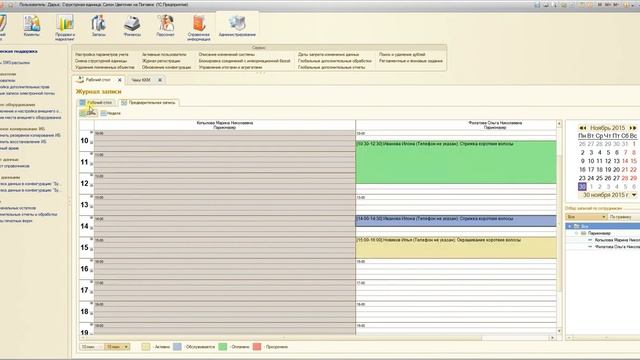Open Настройка параметров учета link
The height and width of the screenshot is (360, 640).
(102, 54)
